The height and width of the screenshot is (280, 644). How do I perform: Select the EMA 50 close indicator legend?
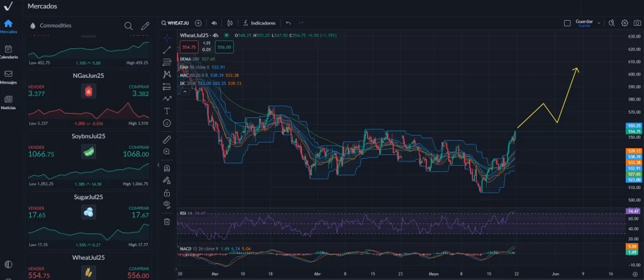click(x=203, y=67)
